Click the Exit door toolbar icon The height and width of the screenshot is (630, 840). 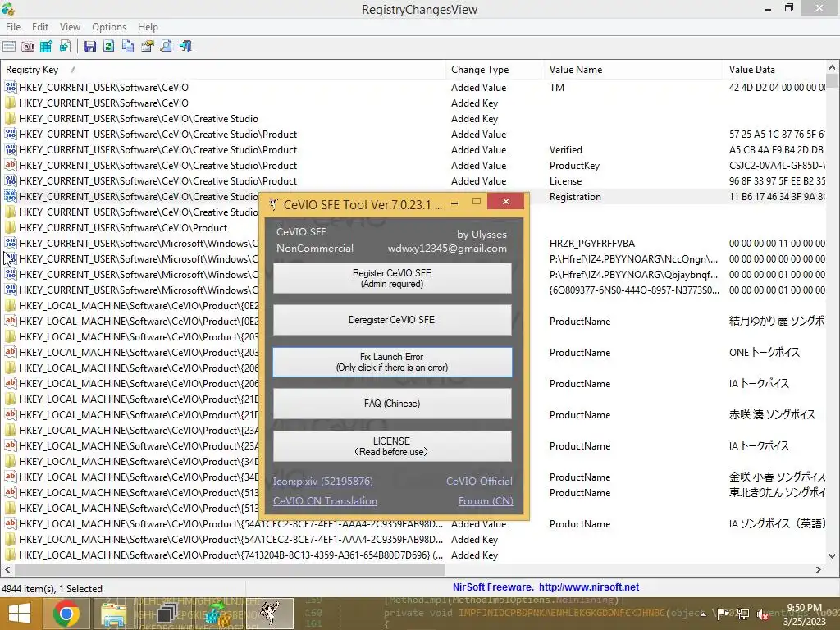coord(185,47)
